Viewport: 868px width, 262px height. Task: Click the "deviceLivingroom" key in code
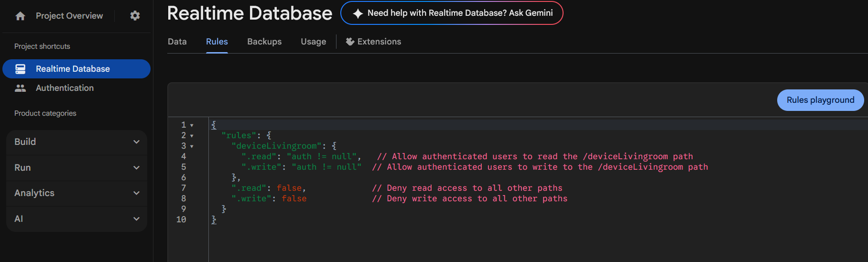pyautogui.click(x=276, y=146)
